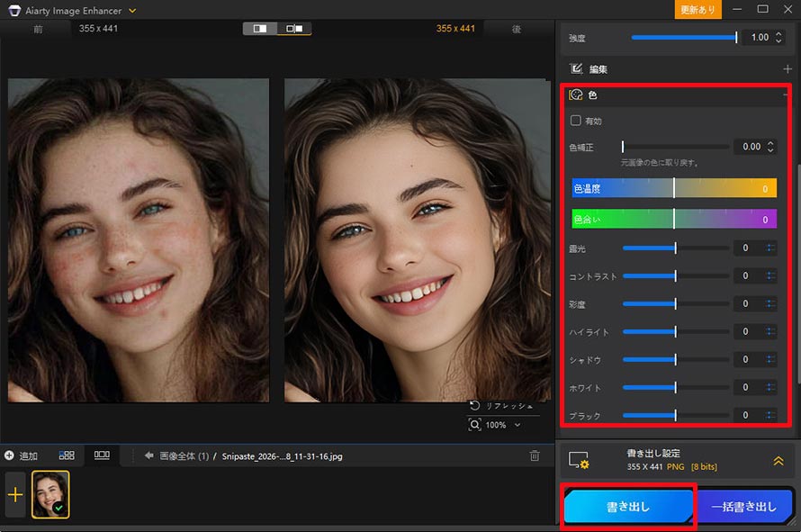The width and height of the screenshot is (801, 532).
Task: Click the シャドウ stepper dots icon
Action: 770,359
